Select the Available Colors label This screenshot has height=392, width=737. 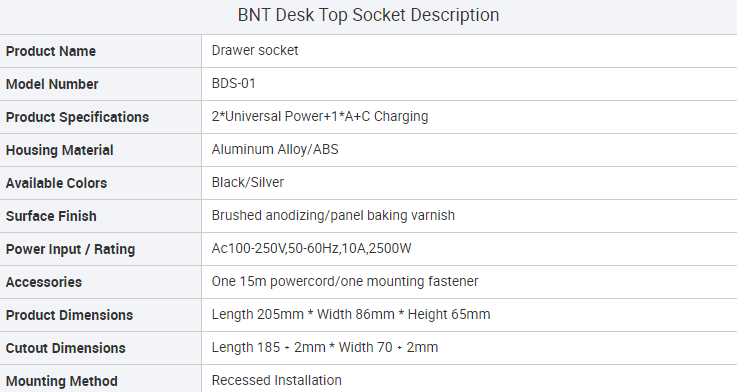tap(56, 183)
